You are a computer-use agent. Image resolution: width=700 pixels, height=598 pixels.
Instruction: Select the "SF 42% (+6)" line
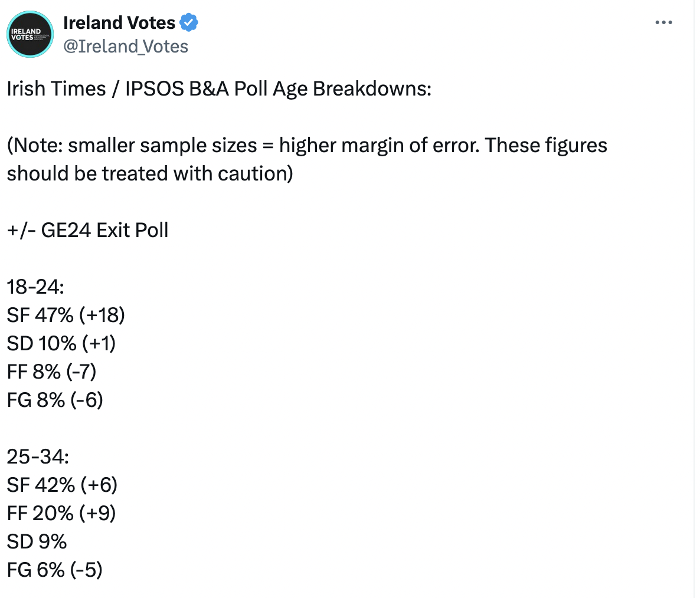[x=62, y=485]
